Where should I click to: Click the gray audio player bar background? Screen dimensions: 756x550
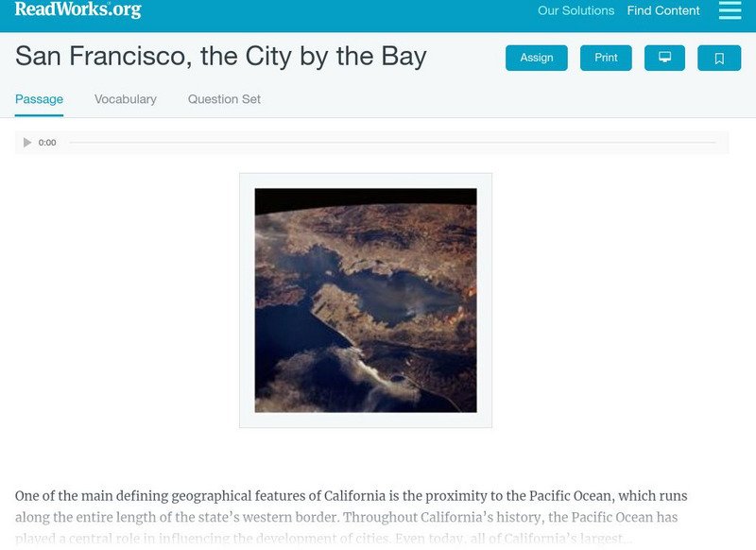click(723, 143)
